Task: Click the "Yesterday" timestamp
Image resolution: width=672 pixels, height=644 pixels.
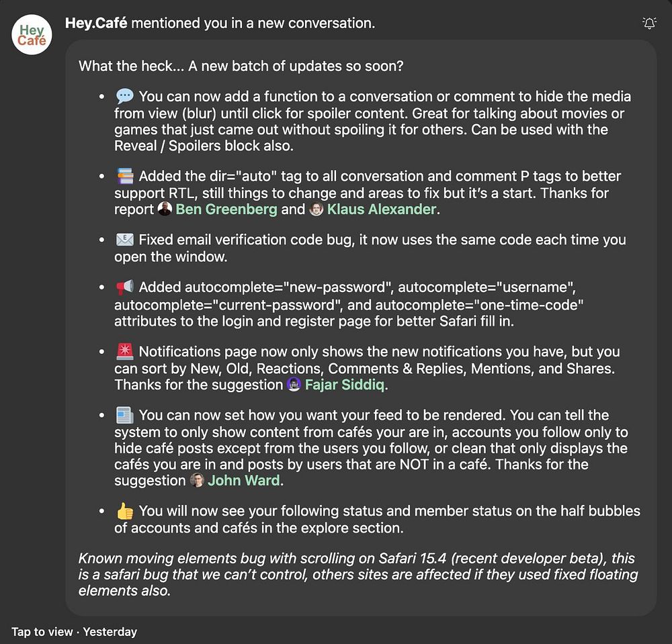Action: [x=110, y=632]
